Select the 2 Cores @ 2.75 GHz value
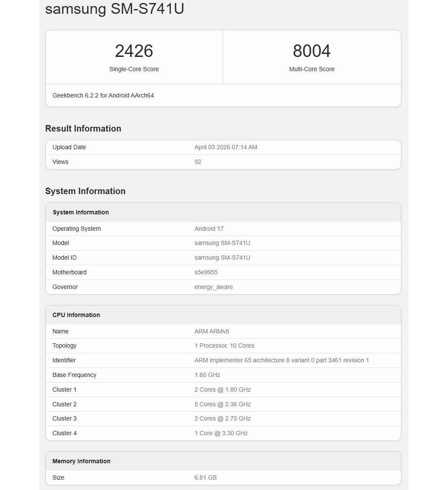The height and width of the screenshot is (490, 448). [223, 418]
